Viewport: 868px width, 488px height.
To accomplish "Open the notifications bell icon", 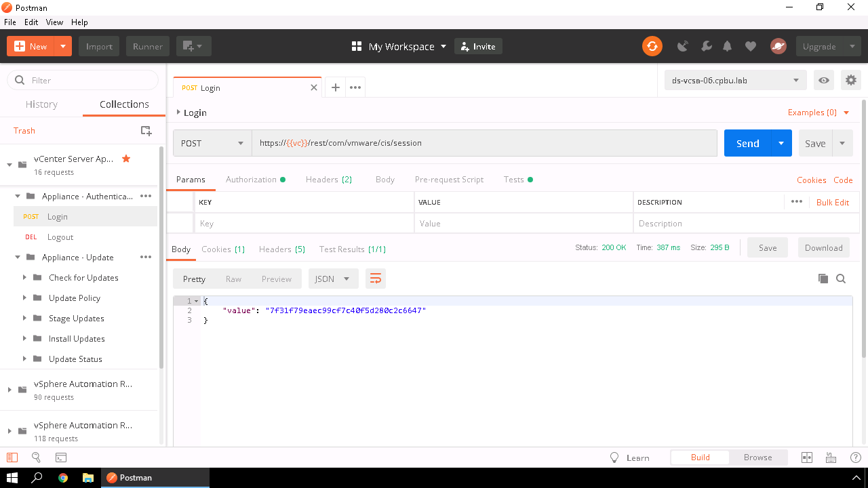I will pyautogui.click(x=728, y=46).
